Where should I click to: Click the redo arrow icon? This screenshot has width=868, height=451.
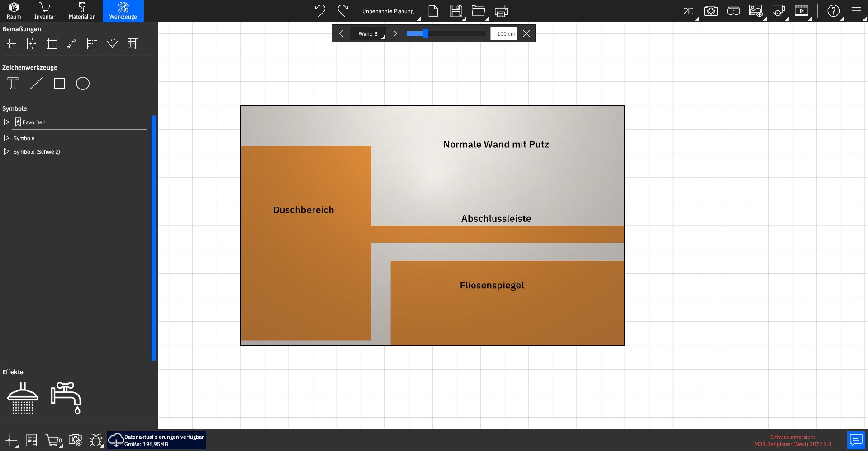tap(343, 10)
